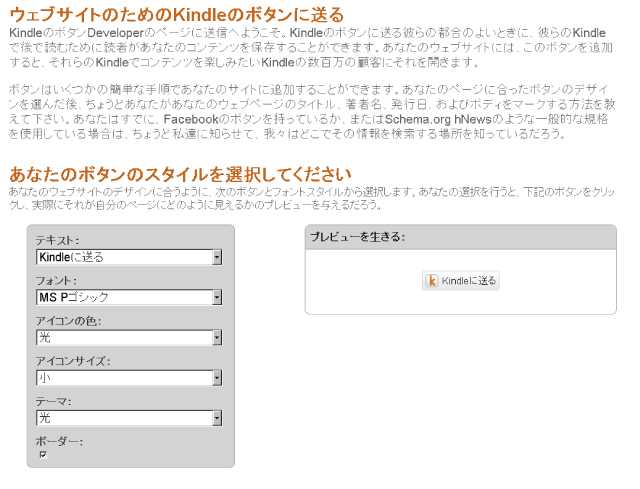Click the Kindleに送る preview button
Viewport: 640px width, 489px height.
(460, 281)
